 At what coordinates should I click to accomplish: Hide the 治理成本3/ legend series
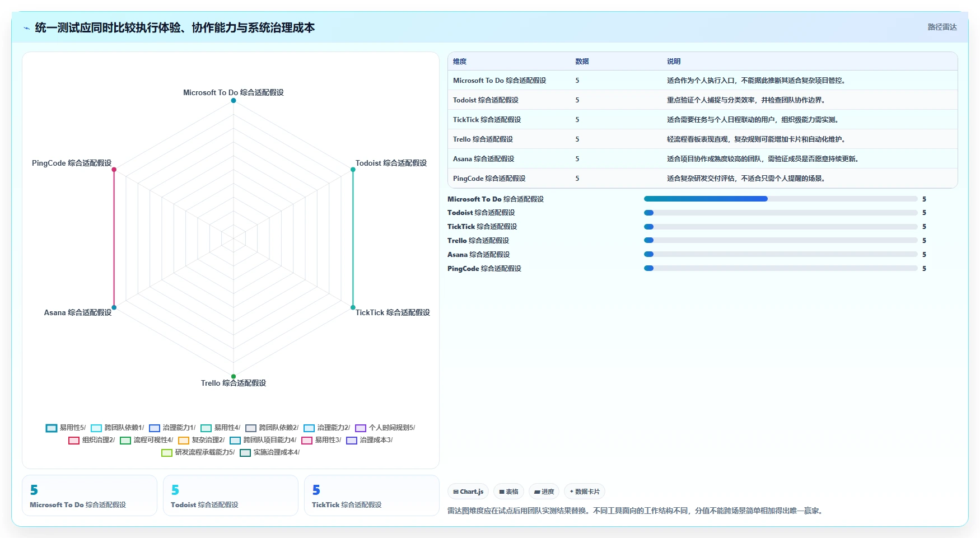[370, 440]
